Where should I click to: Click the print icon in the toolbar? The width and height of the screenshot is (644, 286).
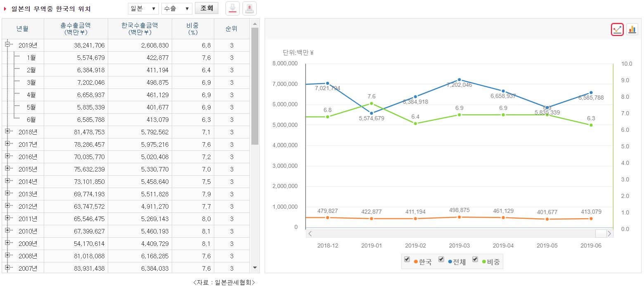pos(250,8)
